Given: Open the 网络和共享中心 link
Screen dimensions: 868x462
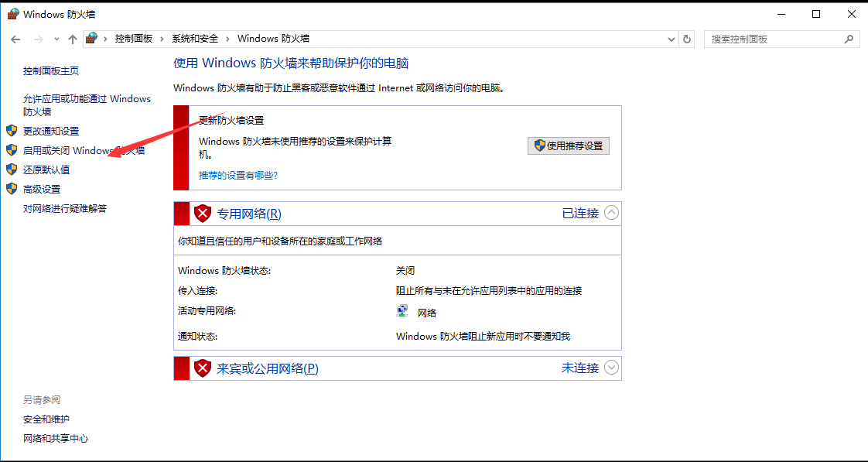Looking at the screenshot, I should [56, 438].
